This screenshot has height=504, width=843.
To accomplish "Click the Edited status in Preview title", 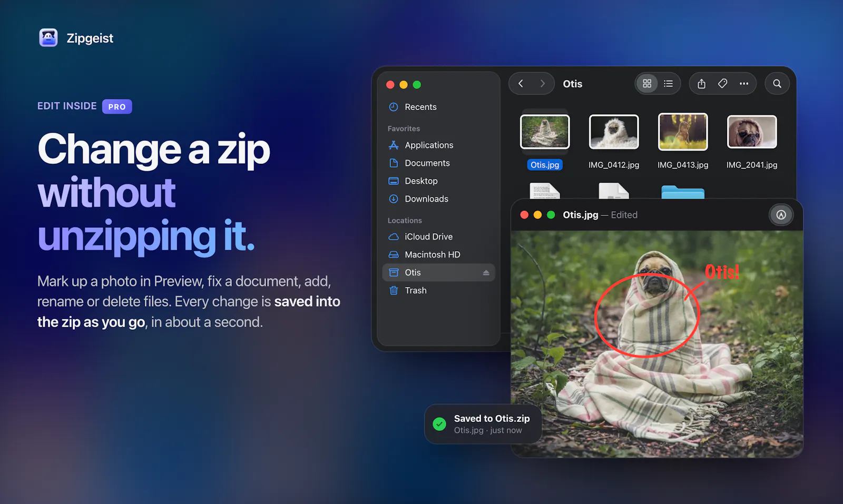I will tap(624, 215).
